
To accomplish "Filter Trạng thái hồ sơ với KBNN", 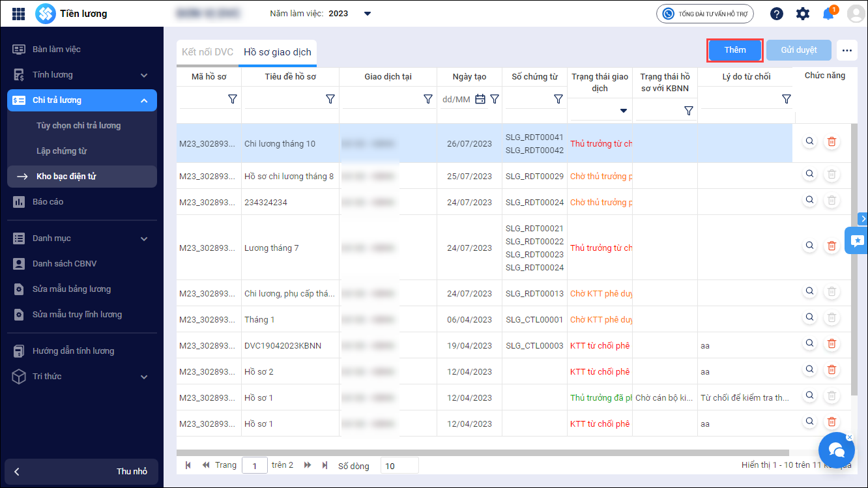I will coord(688,111).
